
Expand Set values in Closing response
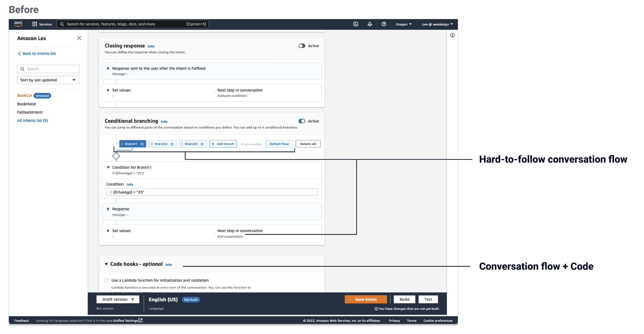pyautogui.click(x=108, y=90)
